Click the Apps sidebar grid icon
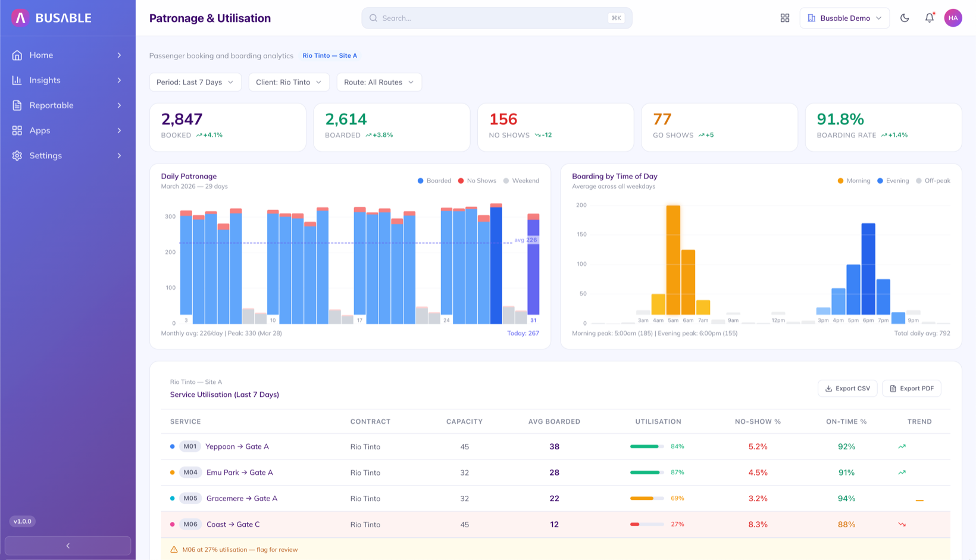Screen dimensions: 976x560 (x=17, y=130)
